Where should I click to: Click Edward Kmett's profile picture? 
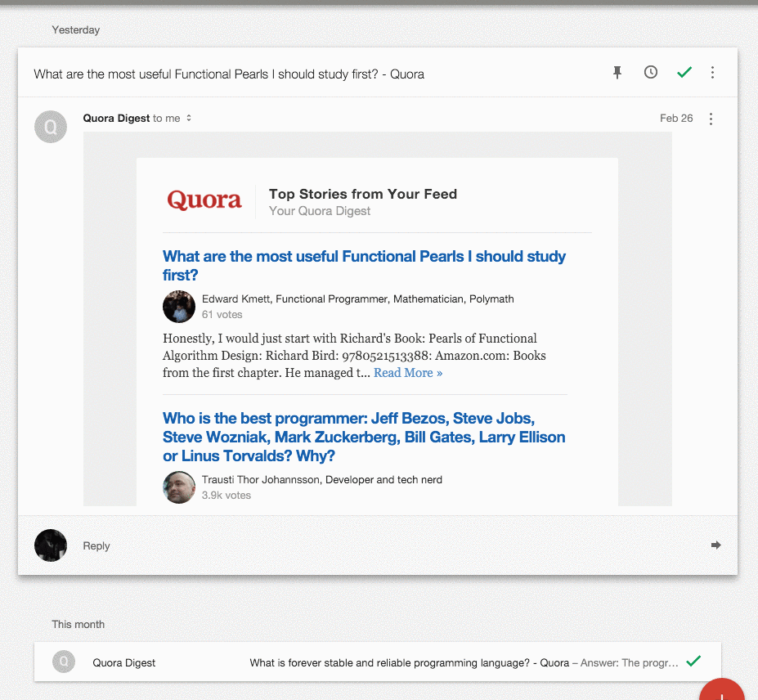click(179, 307)
